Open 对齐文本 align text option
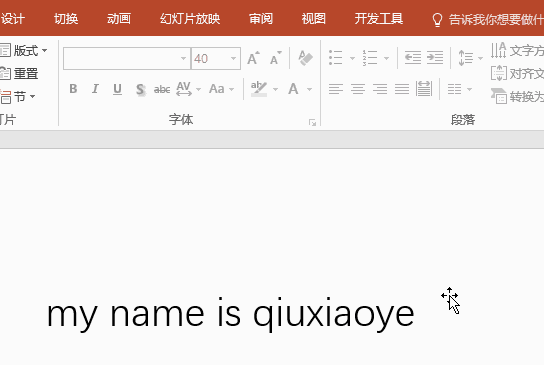This screenshot has height=365, width=544. [517, 74]
